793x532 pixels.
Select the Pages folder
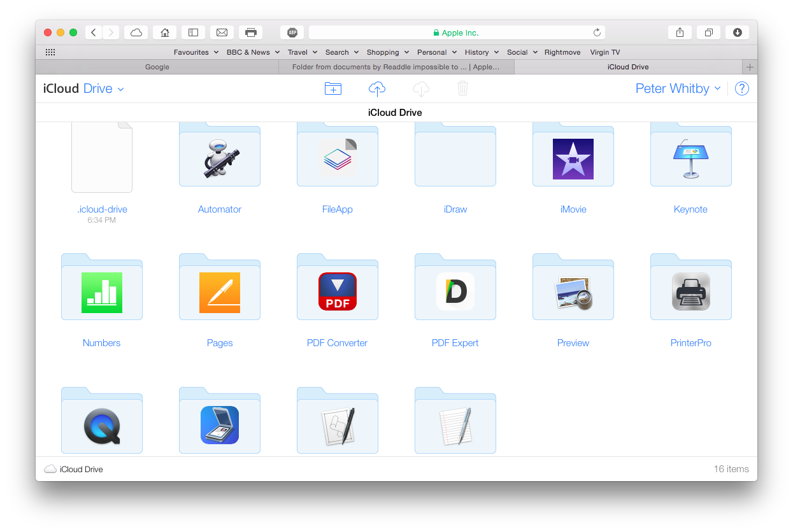[220, 287]
